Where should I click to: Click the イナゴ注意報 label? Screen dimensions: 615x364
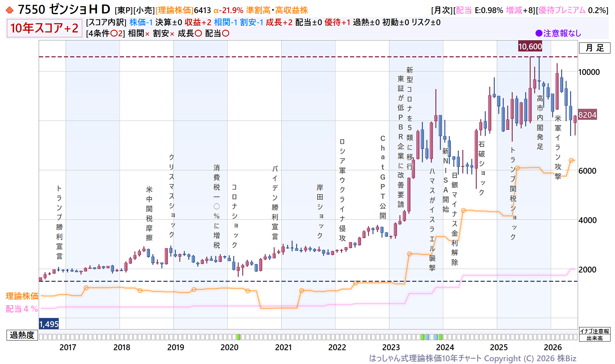[595, 331]
